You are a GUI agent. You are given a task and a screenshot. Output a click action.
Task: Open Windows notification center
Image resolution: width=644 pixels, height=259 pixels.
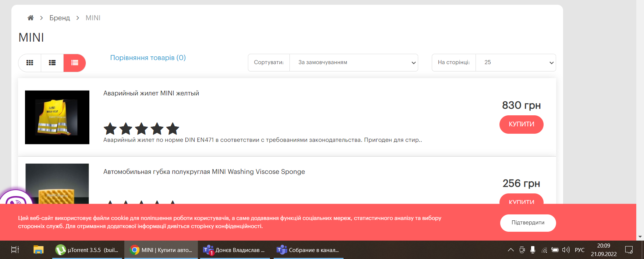click(629, 250)
